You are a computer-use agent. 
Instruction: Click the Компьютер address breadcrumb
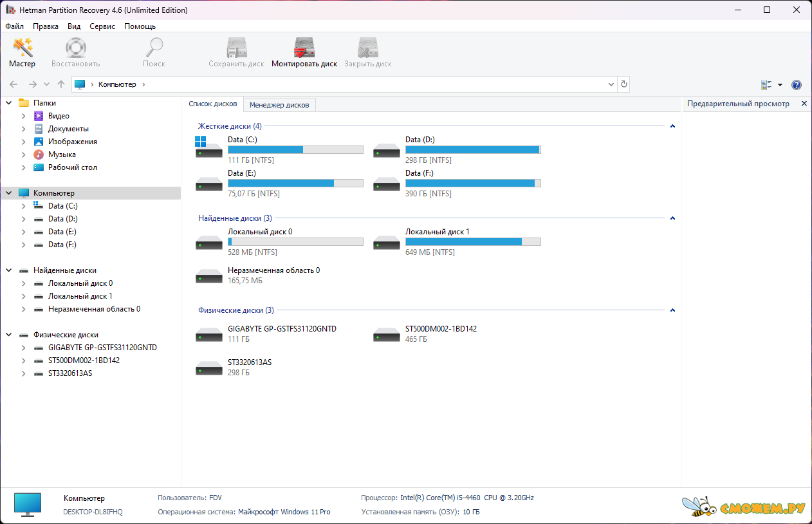(117, 84)
